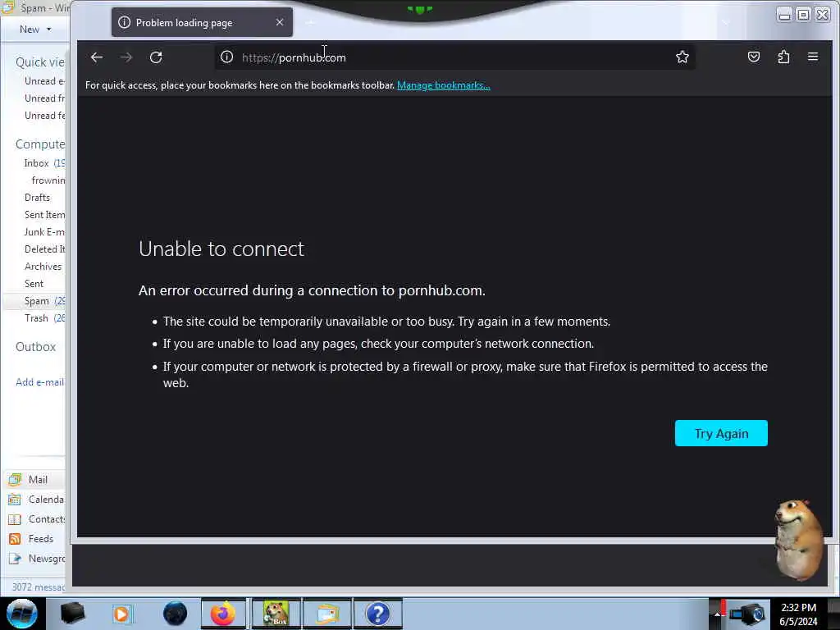Open the Extensions puzzle icon
Viewport: 840px width, 630px height.
pyautogui.click(x=783, y=57)
